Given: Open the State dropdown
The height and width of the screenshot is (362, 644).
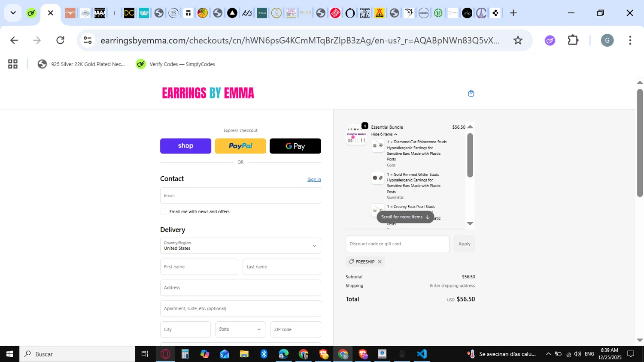Looking at the screenshot, I should (240, 329).
